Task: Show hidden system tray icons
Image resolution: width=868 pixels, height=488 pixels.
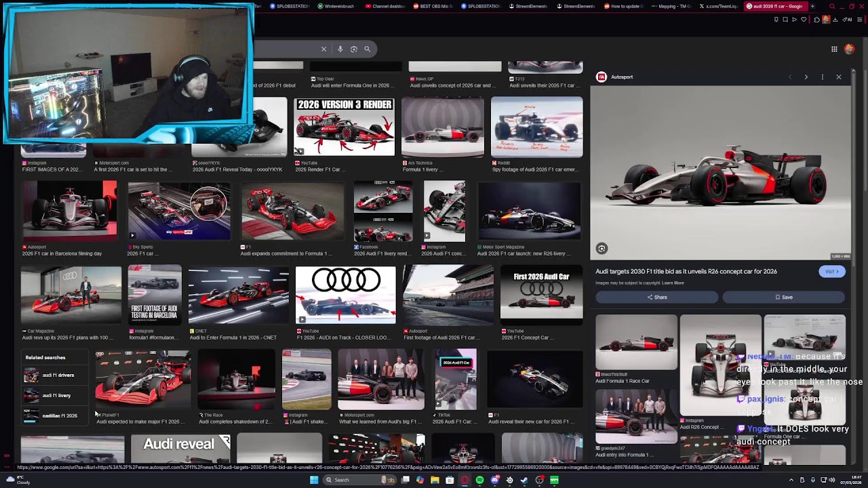Action: 791,480
